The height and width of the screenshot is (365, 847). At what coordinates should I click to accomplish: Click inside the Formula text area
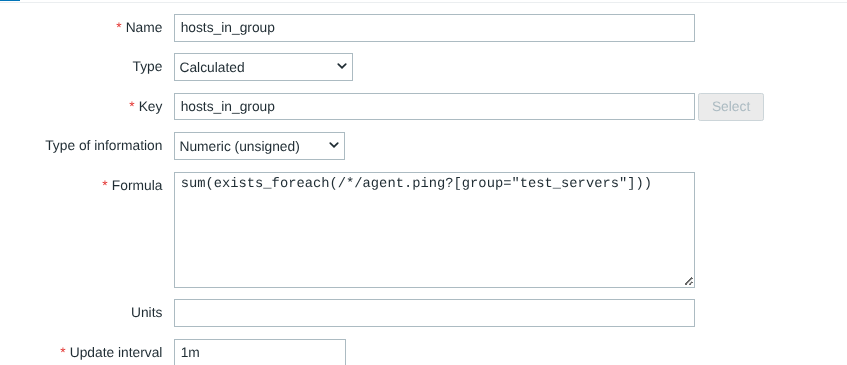click(x=434, y=230)
